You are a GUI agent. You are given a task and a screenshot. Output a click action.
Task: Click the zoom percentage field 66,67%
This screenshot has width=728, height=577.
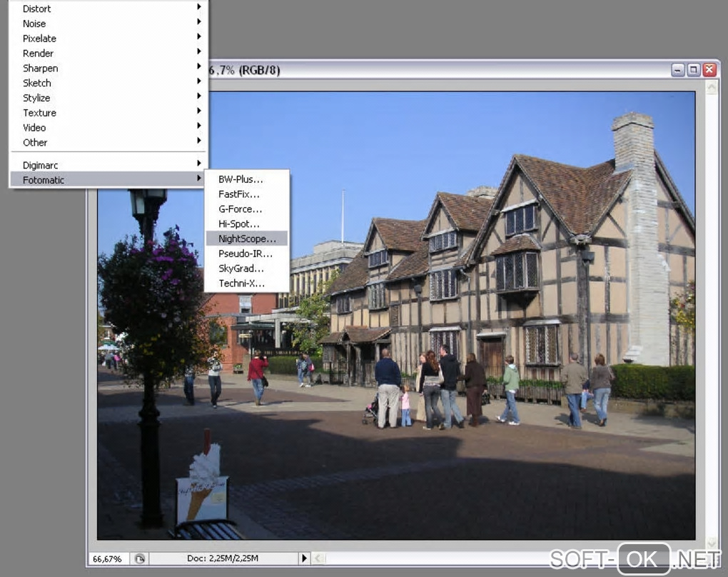click(107, 558)
